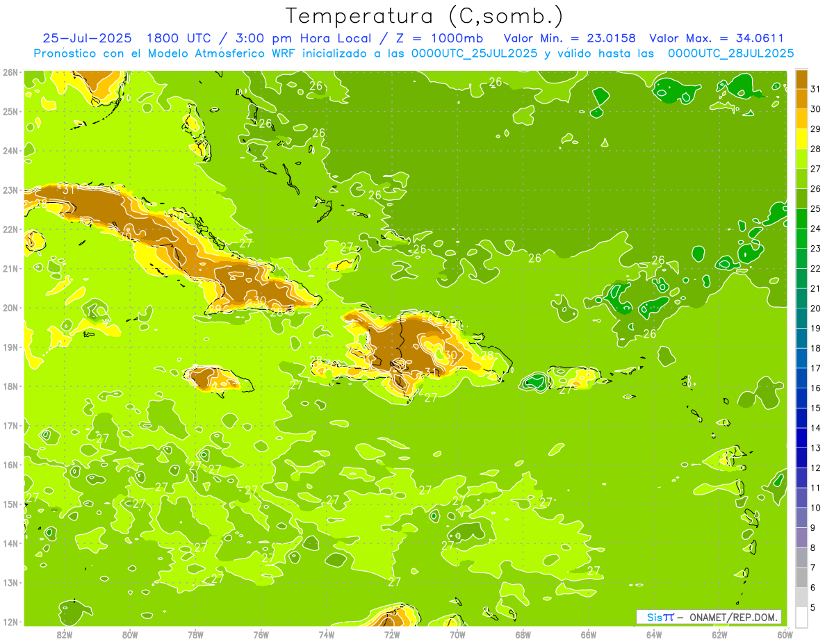Click the "60W" longitude axis label

coord(785,634)
